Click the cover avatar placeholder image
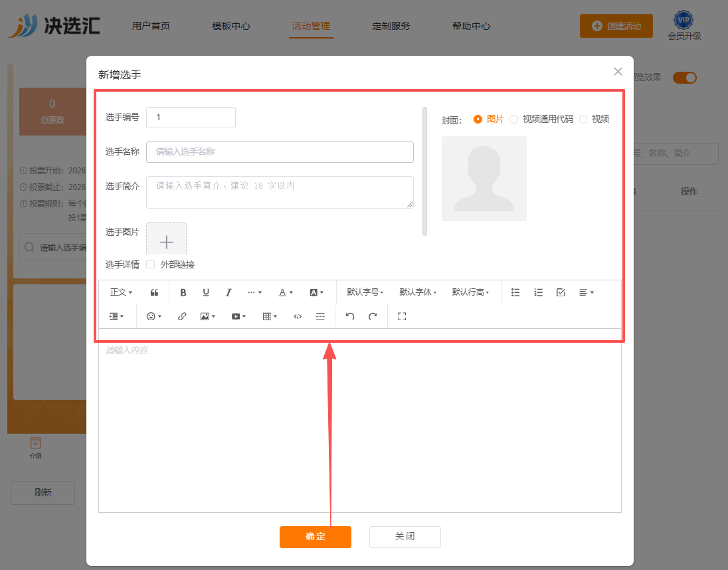Image resolution: width=728 pixels, height=570 pixels. coord(484,178)
